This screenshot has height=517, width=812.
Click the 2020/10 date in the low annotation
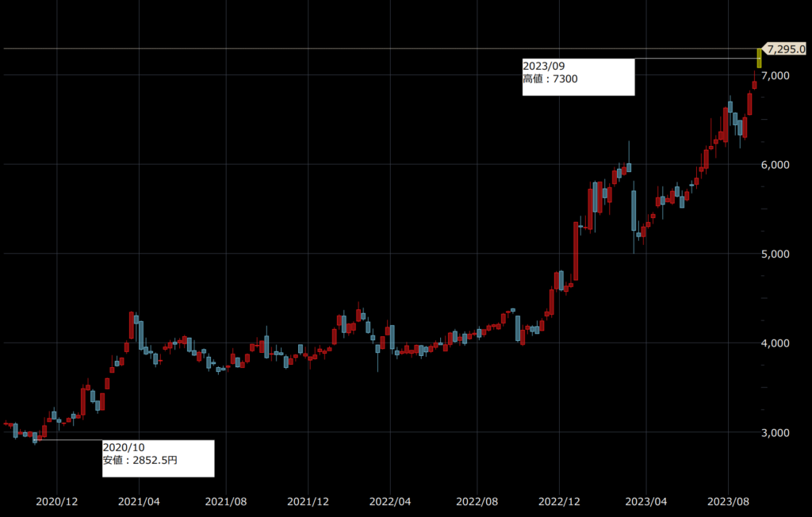(x=124, y=447)
